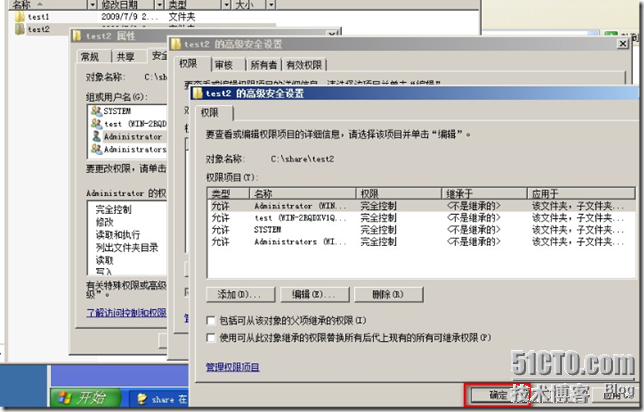This screenshot has width=644, height=412.
Task: Switch to the 有效权限 tab
Action: [x=303, y=63]
